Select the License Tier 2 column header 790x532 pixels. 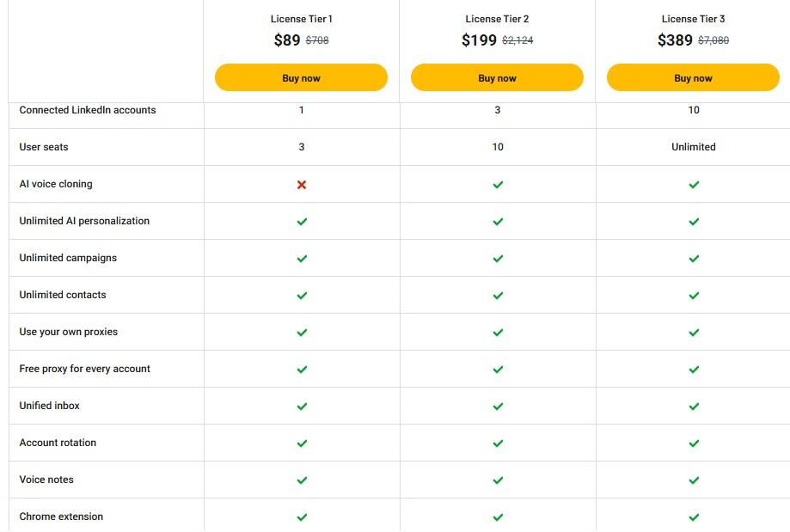pos(497,18)
